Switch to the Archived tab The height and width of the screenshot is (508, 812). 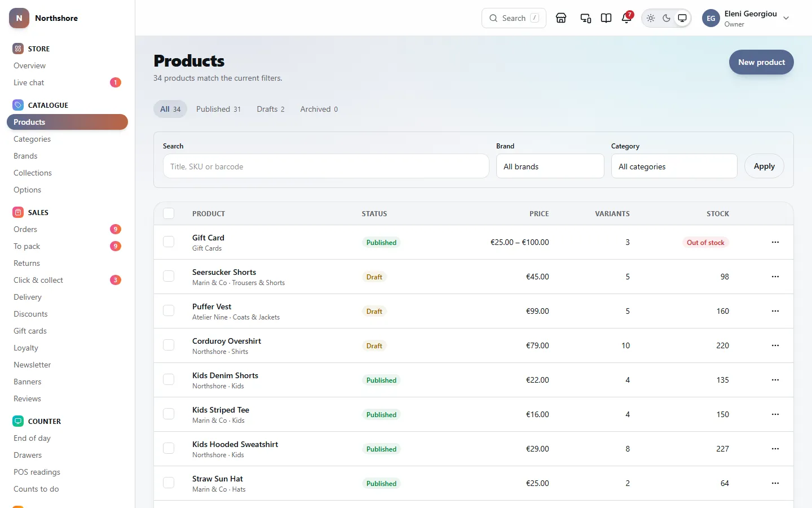coord(319,109)
